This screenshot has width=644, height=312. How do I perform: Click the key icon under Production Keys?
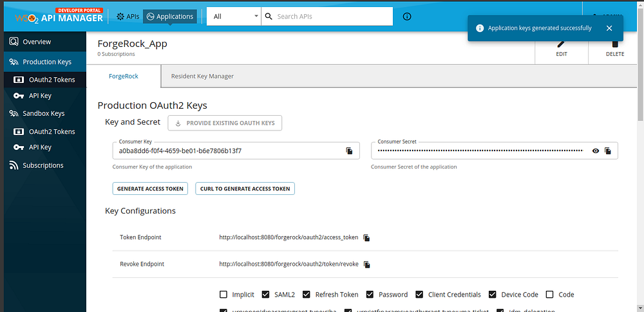(19, 96)
